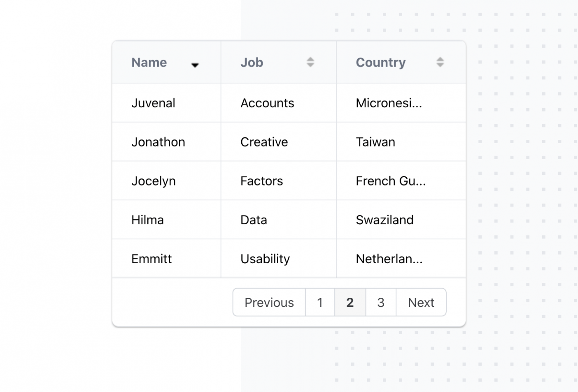Select the Hilma name cell

(x=148, y=220)
